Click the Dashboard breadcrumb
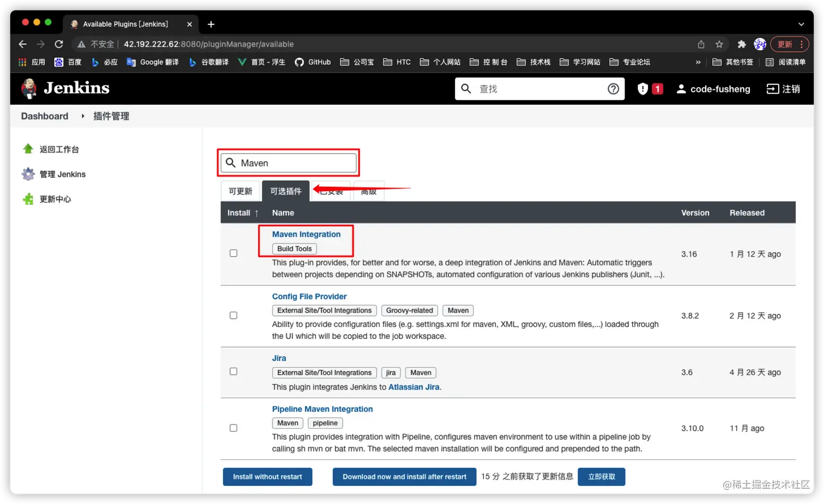Viewport: 824px width, 504px height. tap(45, 116)
